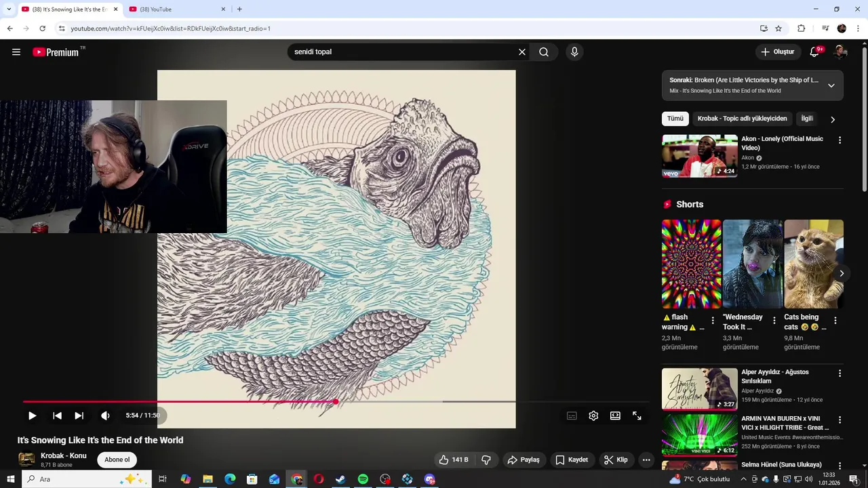Screen dimensions: 868x488
Task: Bookmark this page with the star icon
Action: coord(778,28)
